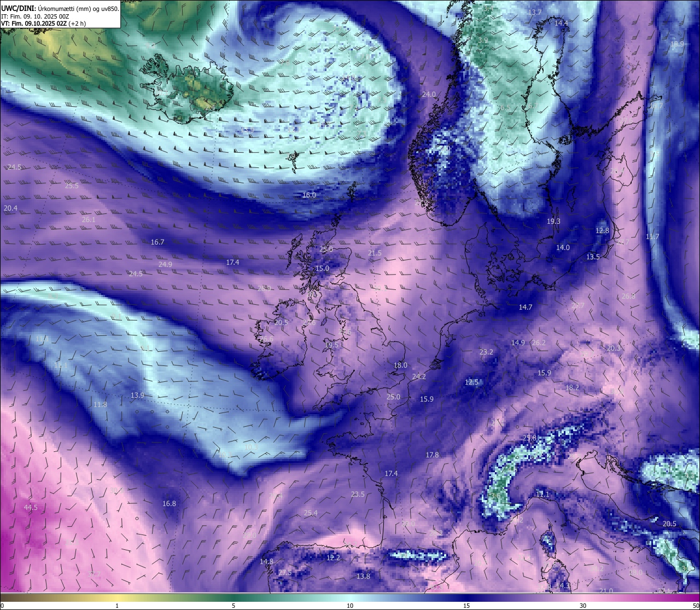Click the 14.4 value label
The width and height of the screenshot is (700, 610).
[x=561, y=23]
